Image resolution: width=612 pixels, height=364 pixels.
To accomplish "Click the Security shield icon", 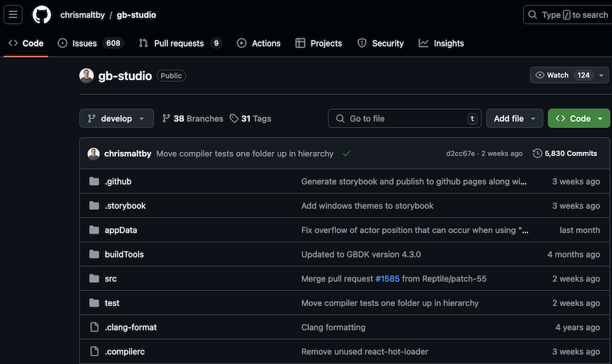I will (x=362, y=43).
